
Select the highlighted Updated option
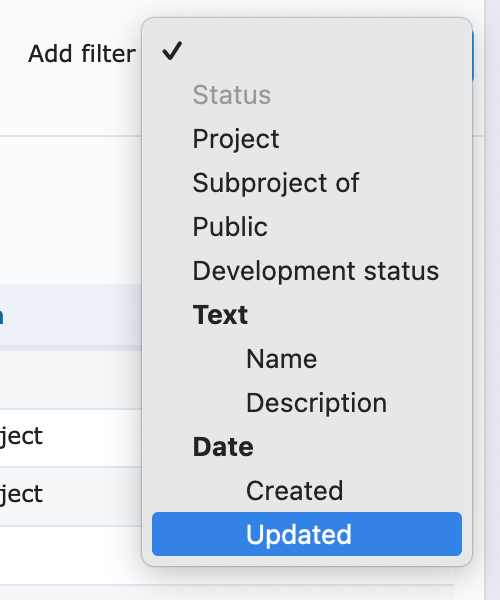[x=307, y=534]
